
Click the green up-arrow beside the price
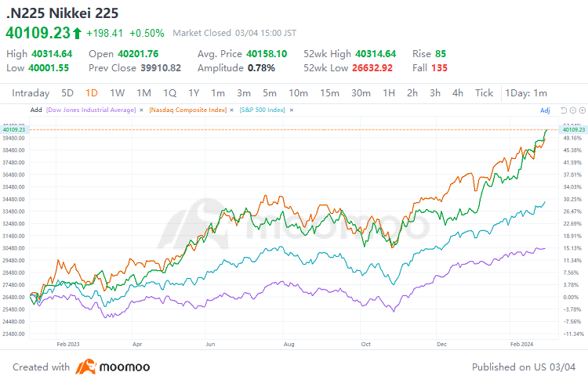[x=77, y=33]
